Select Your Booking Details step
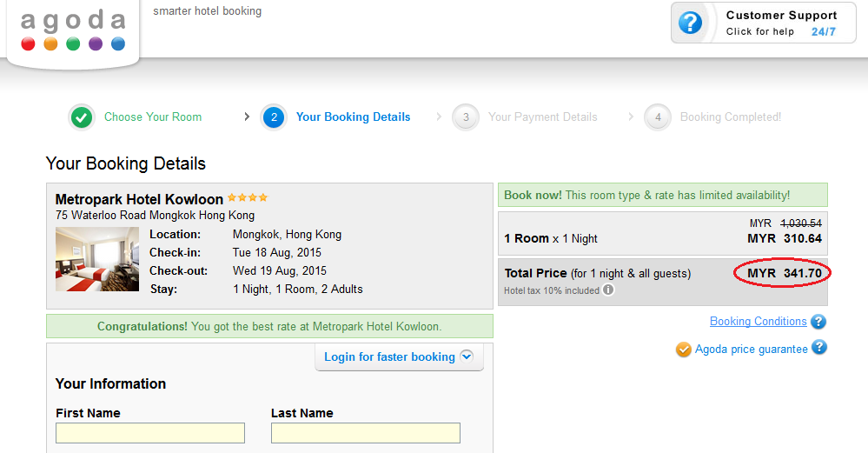The height and width of the screenshot is (453, 868). 353,117
